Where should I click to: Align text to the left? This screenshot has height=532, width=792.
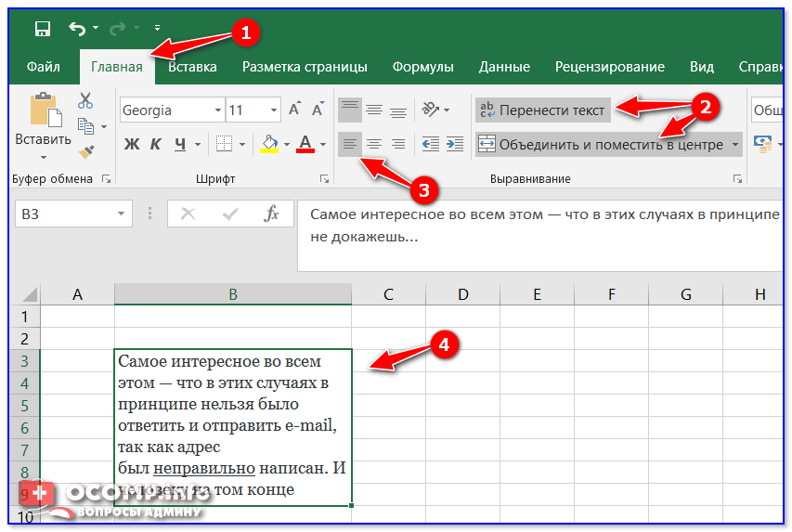[x=349, y=145]
